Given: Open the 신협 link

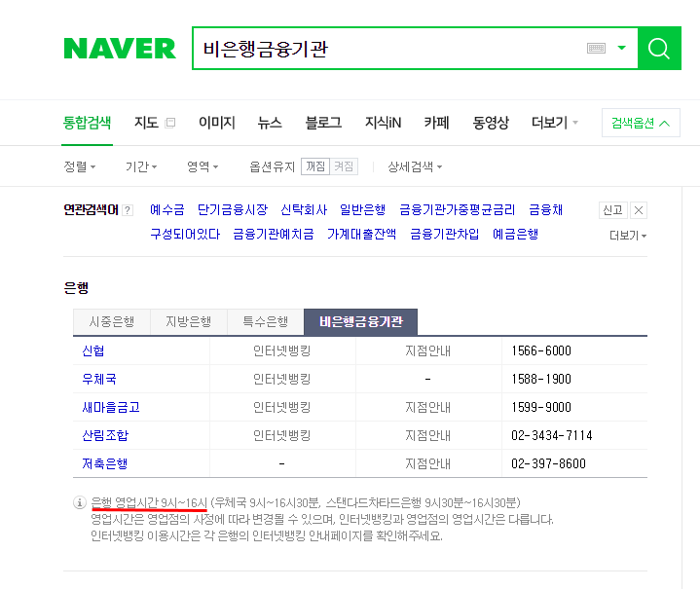Looking at the screenshot, I should (x=93, y=351).
